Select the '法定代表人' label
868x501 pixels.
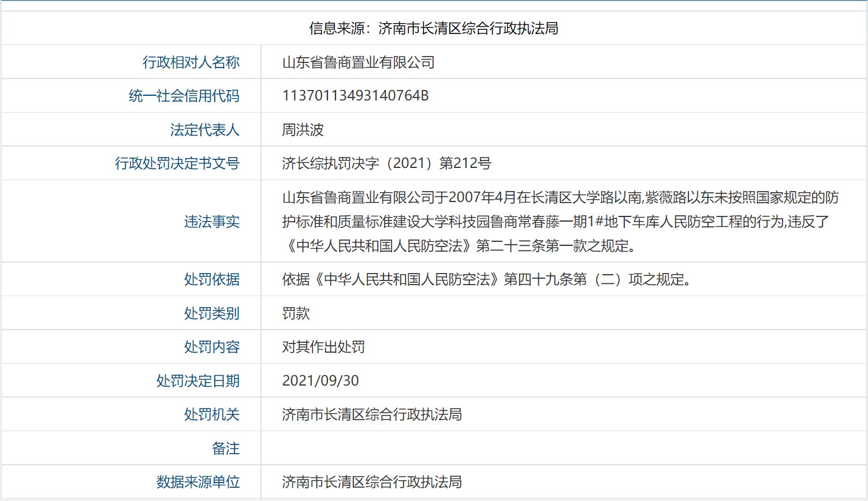point(205,130)
